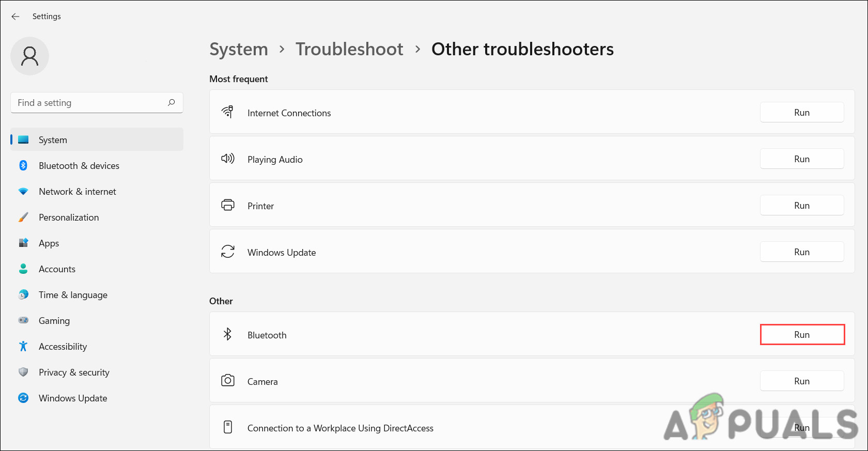Run the Bluetooth troubleshooter
The height and width of the screenshot is (451, 868).
click(x=802, y=335)
